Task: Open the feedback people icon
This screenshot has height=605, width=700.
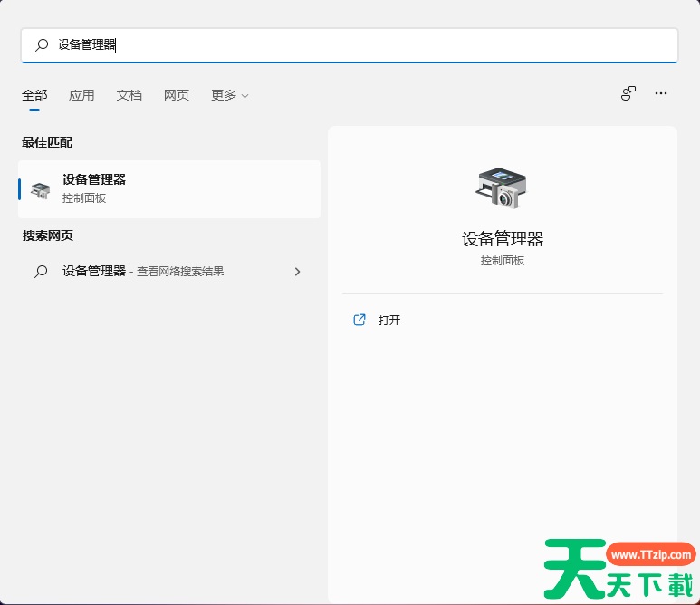Action: [x=628, y=93]
